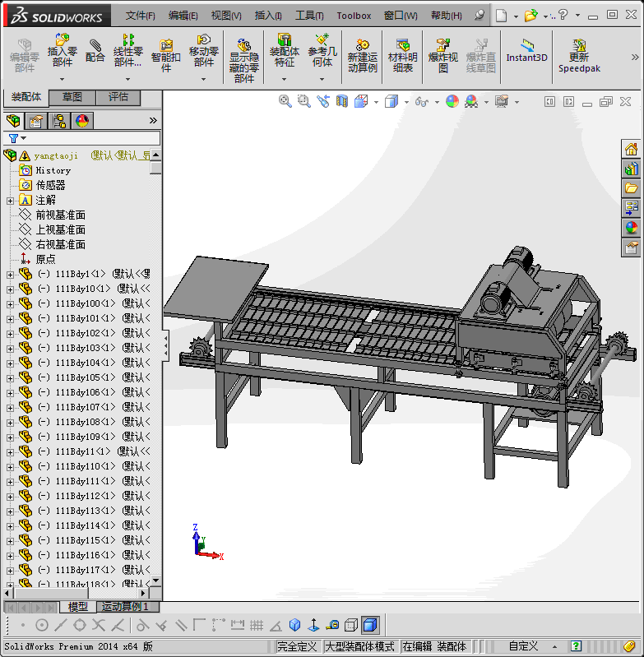Open the Design Library icon in task pane
The image size is (644, 657).
[x=631, y=169]
